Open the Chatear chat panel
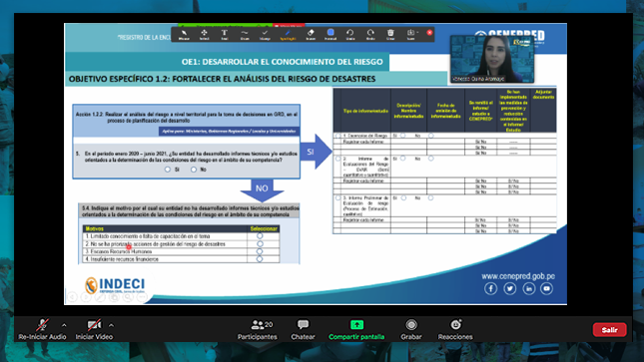 [304, 329]
